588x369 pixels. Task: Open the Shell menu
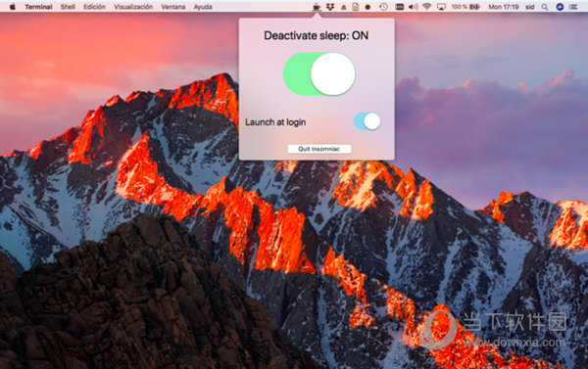point(68,7)
